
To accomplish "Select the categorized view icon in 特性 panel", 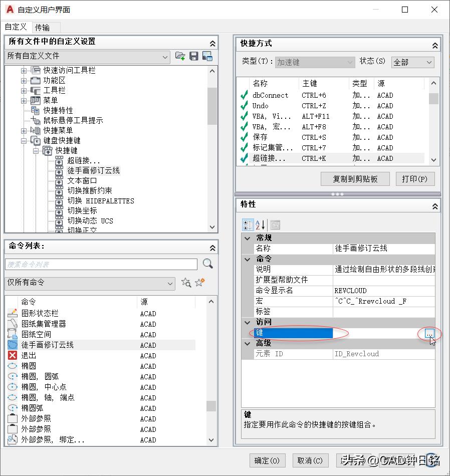I will tap(248, 224).
